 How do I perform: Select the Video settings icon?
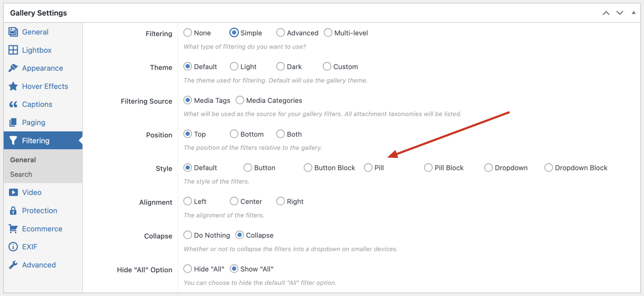coord(13,192)
